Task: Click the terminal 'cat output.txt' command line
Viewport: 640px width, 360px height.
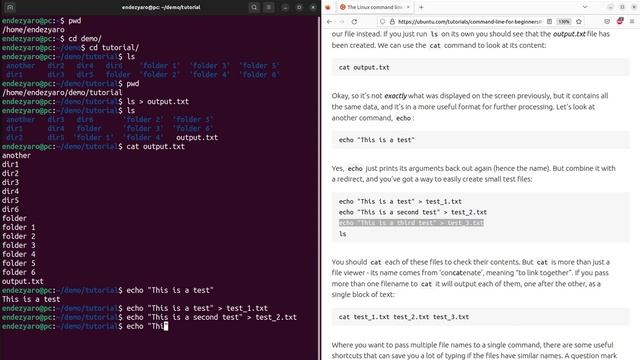Action: (x=93, y=146)
